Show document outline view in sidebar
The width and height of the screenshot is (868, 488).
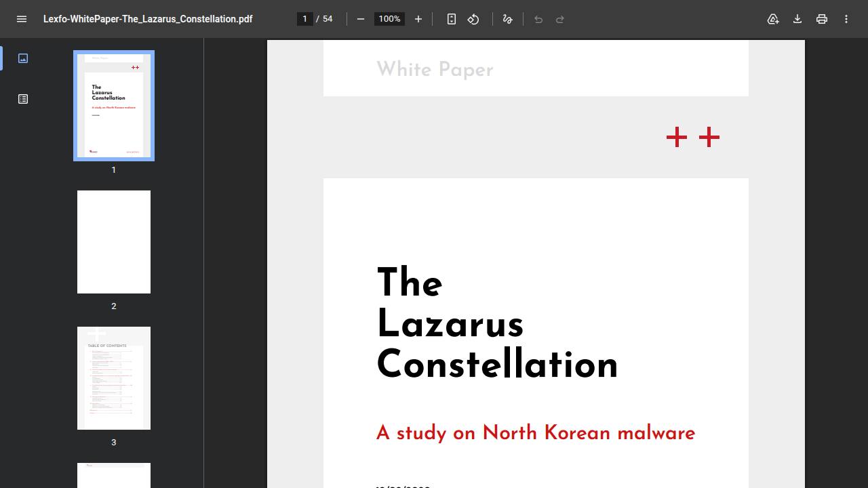(23, 99)
